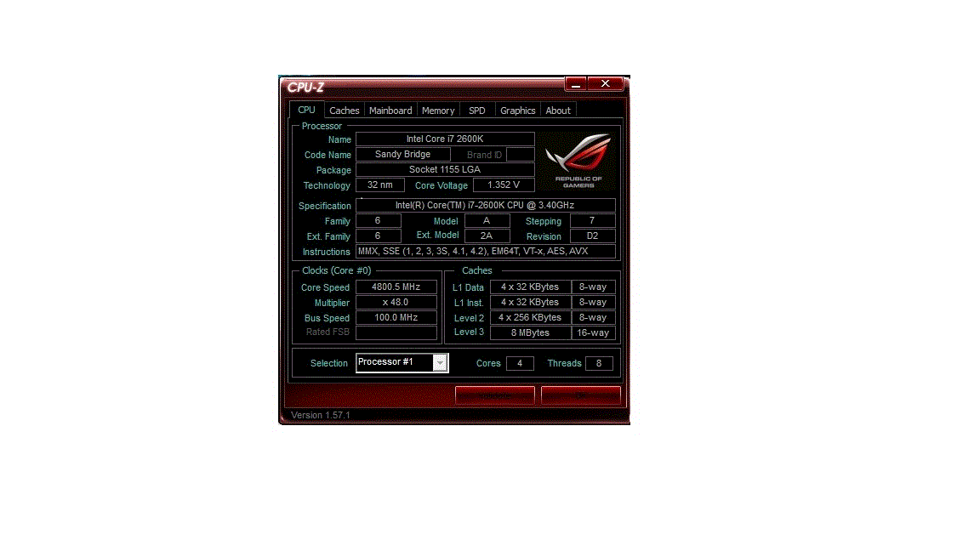Click the Level 2 '4 x 256 KBytes' value
Screen dimensions: 980x551
tap(531, 317)
